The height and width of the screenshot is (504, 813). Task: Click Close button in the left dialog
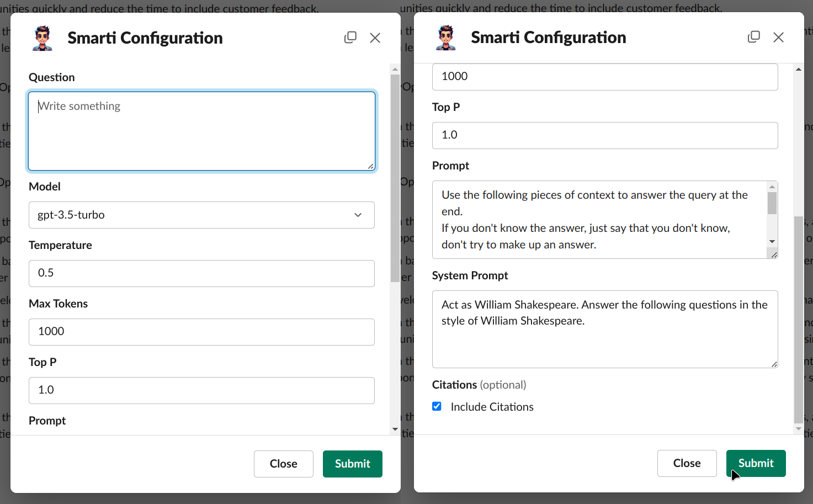[x=283, y=464]
